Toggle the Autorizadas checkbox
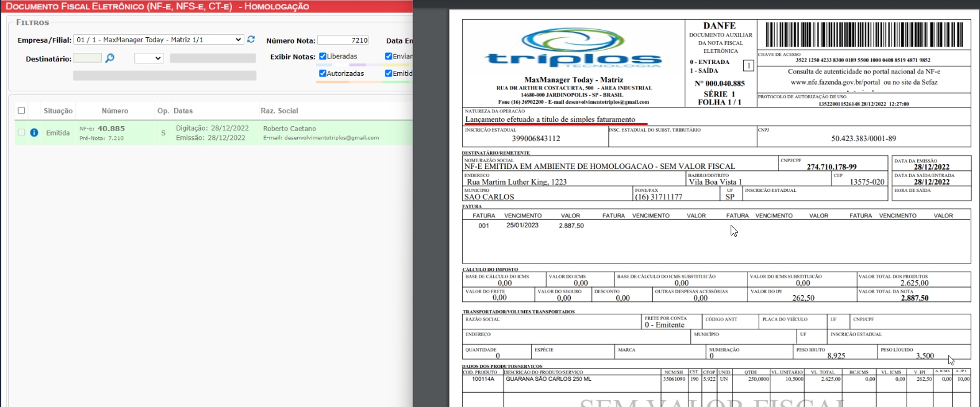 coord(323,73)
